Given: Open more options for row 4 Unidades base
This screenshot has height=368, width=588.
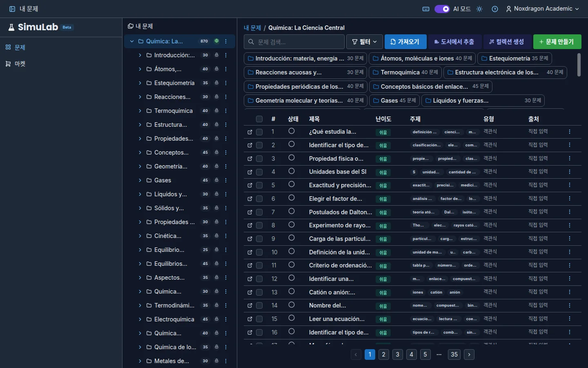Looking at the screenshot, I should pyautogui.click(x=570, y=172).
